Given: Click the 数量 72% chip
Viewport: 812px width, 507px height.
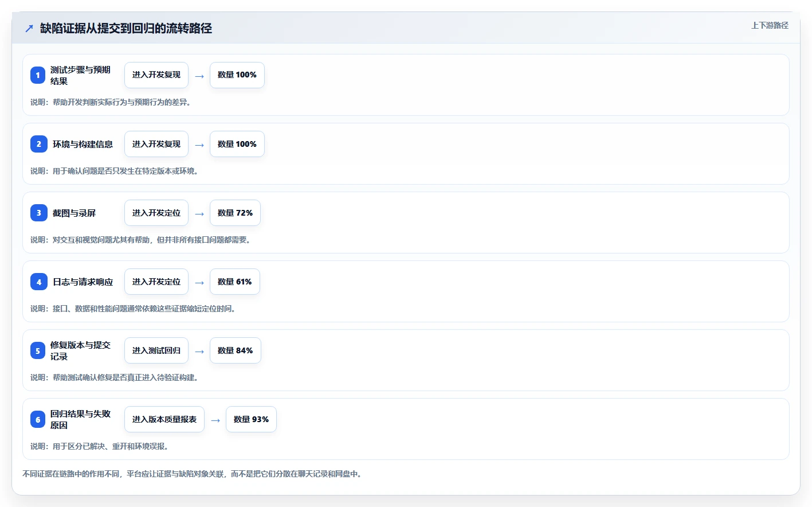Looking at the screenshot, I should (236, 213).
